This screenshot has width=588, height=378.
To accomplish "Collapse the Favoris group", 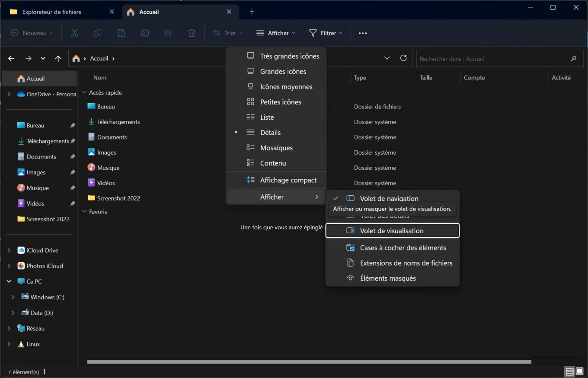I will click(x=84, y=212).
